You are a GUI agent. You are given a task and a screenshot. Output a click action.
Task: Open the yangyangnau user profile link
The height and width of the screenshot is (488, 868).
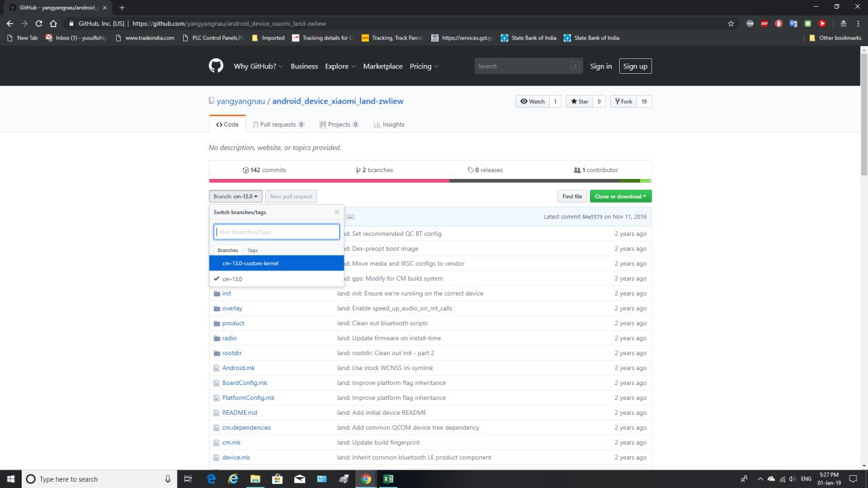click(x=241, y=101)
